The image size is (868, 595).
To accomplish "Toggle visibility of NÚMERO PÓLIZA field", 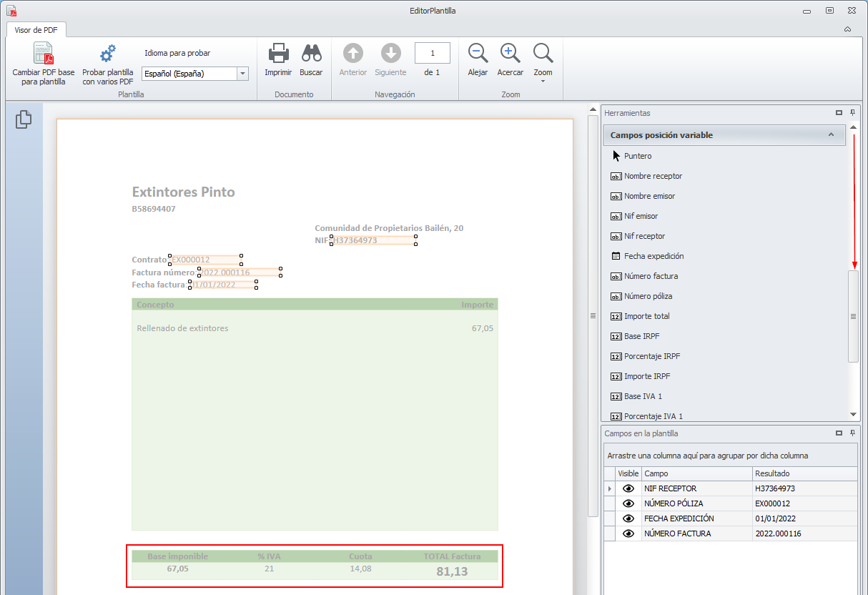I will click(628, 503).
